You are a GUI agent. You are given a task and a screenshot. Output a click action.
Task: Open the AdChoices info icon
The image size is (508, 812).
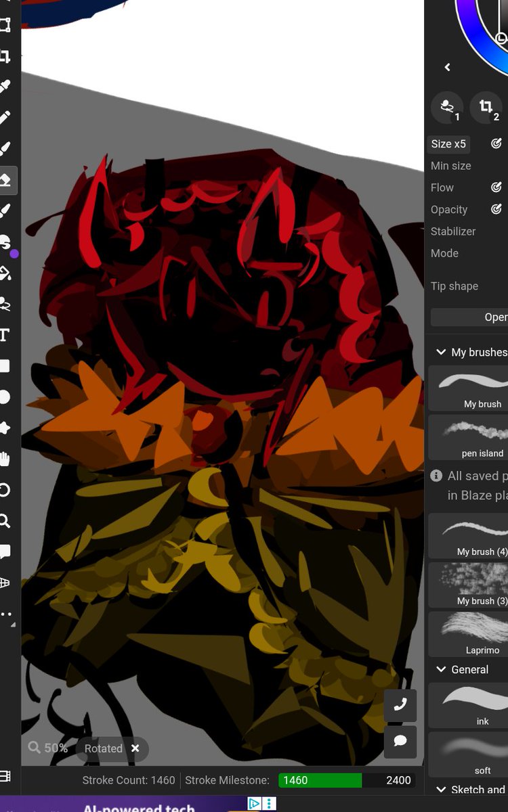point(254,804)
